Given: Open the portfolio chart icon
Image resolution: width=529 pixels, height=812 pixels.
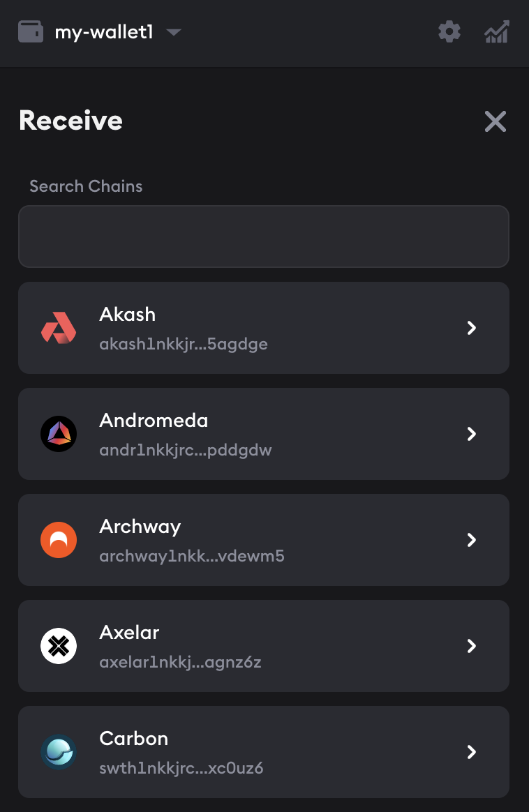Looking at the screenshot, I should click(x=496, y=32).
